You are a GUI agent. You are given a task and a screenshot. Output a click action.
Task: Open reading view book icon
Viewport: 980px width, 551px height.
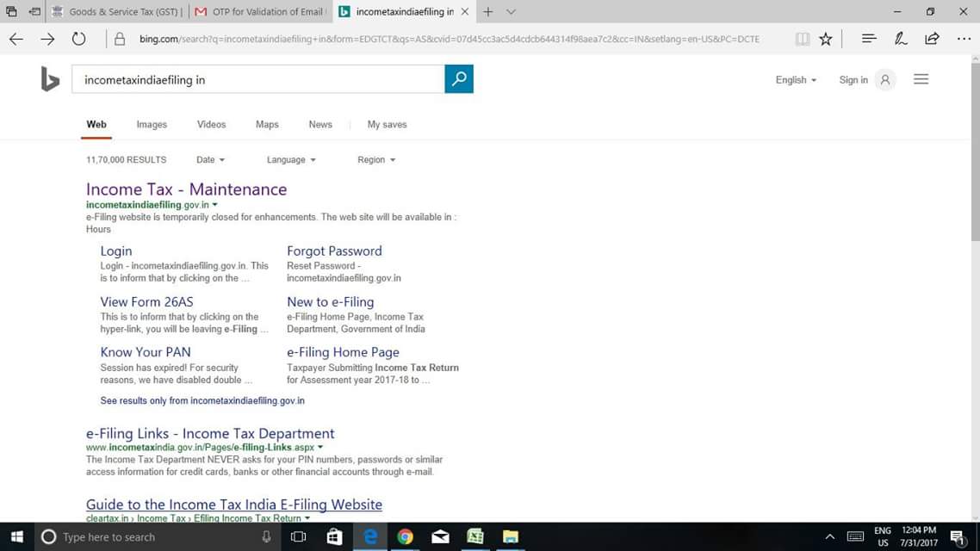pyautogui.click(x=803, y=39)
